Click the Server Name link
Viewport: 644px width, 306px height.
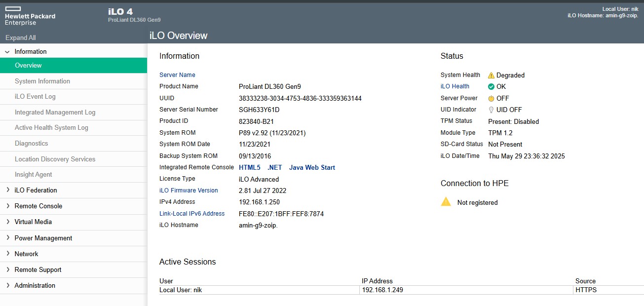tap(177, 75)
